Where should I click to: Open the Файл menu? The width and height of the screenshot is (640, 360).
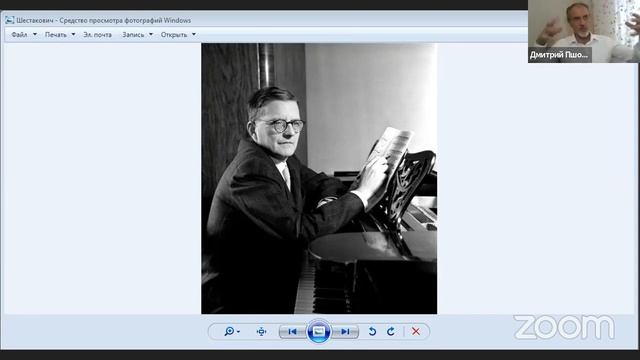(19, 35)
